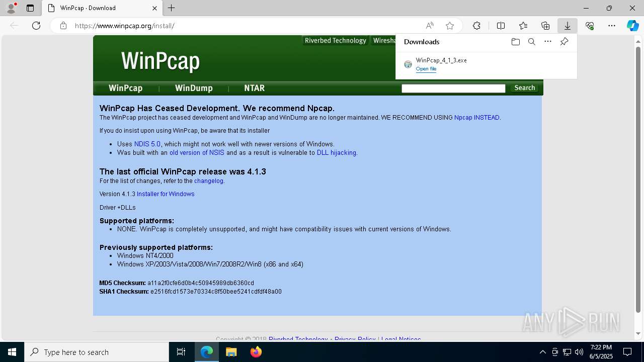
Task: Select the WinDump navigation menu item
Action: click(x=194, y=88)
